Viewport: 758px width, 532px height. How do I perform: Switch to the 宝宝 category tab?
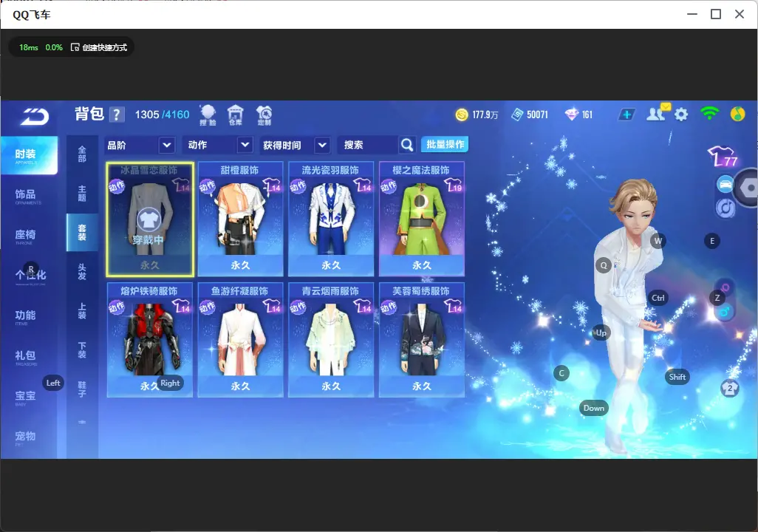25,397
